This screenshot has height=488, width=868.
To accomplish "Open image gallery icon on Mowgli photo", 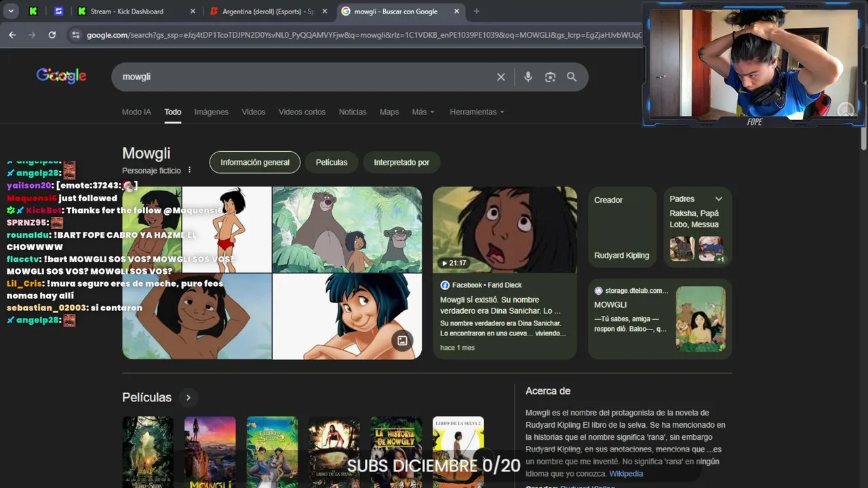I will tap(402, 341).
